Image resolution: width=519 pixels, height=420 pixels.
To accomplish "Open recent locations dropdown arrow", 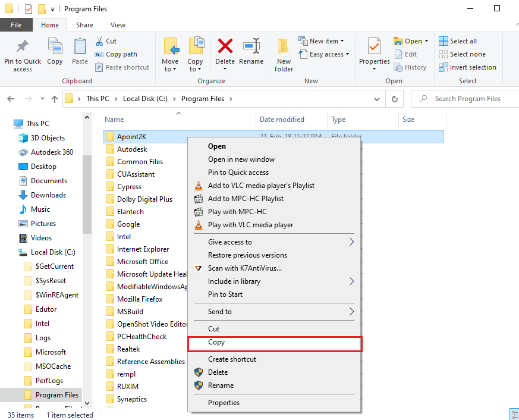I will pos(42,99).
